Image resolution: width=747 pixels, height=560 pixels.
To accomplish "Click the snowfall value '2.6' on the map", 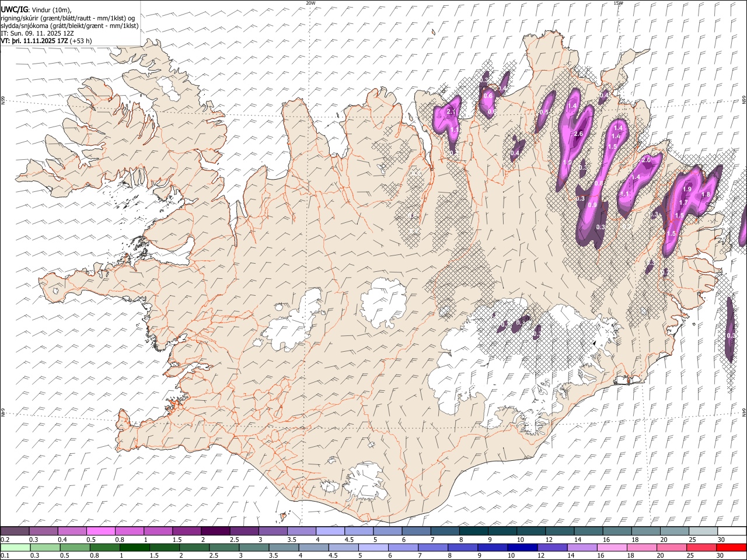I will click(578, 134).
